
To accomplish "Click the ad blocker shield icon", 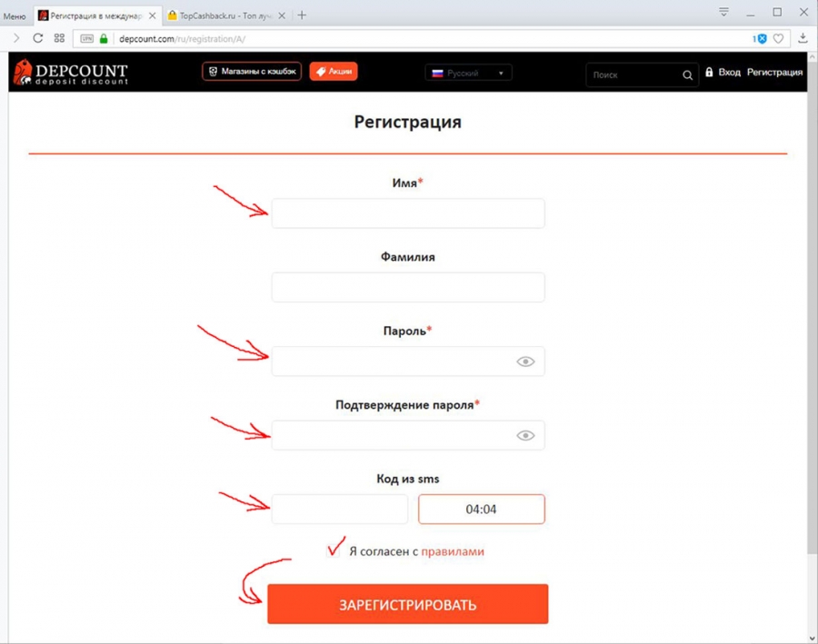I will [x=760, y=38].
